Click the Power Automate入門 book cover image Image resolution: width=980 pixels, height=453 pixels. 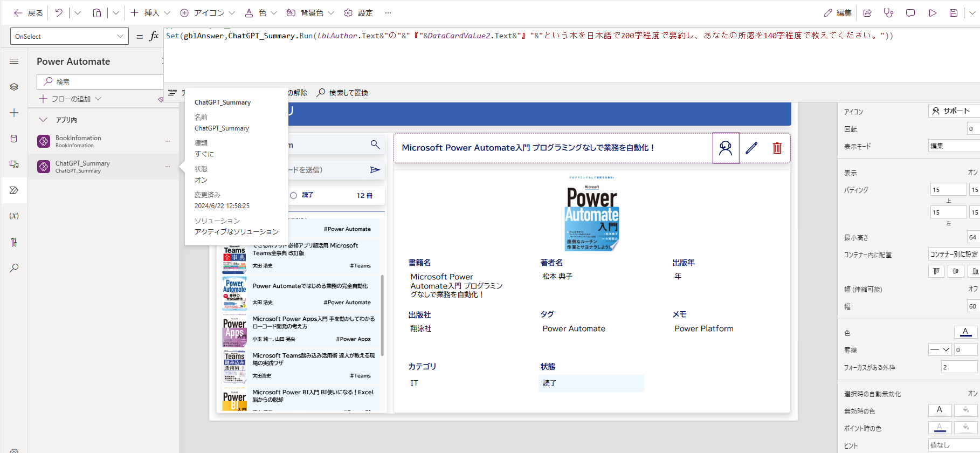pyautogui.click(x=592, y=214)
